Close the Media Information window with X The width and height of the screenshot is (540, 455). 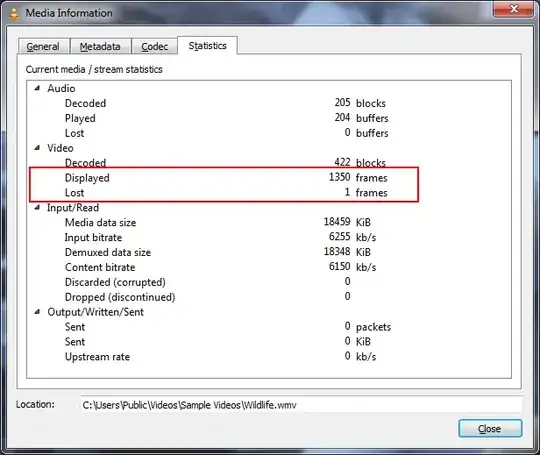click(x=513, y=9)
